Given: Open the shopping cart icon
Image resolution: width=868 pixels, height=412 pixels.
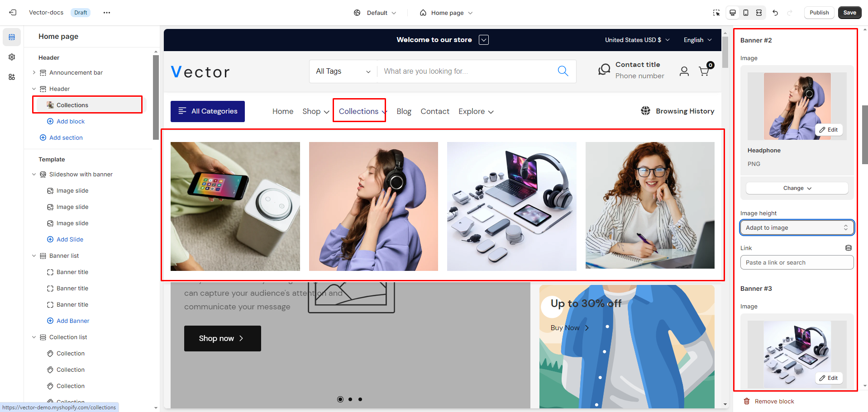Looking at the screenshot, I should 704,71.
